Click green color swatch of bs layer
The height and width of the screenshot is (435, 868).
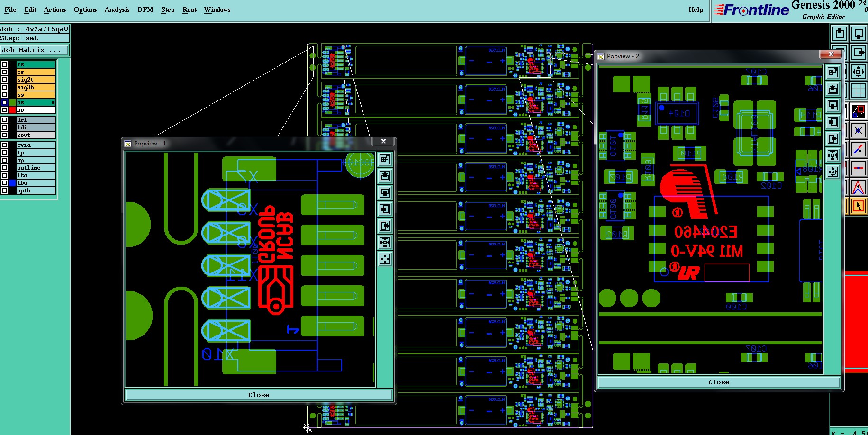[x=12, y=102]
